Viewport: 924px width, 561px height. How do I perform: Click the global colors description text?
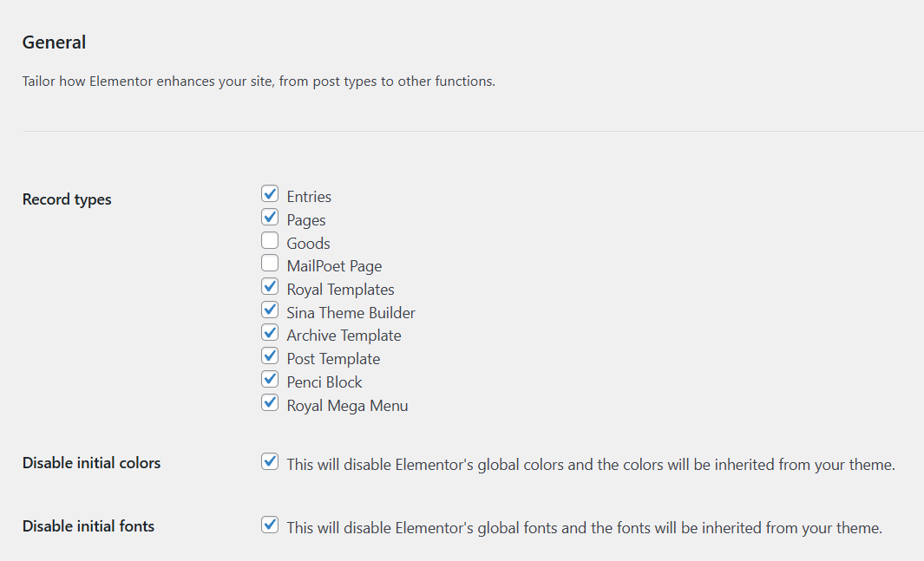click(x=591, y=465)
